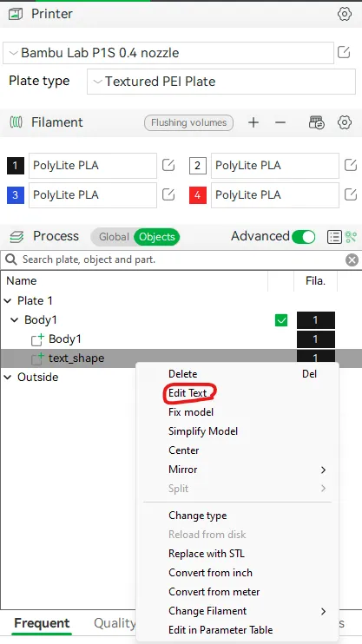Collapse the Plate 1 tree node
Screen dimensions: 362x644
[8, 301]
